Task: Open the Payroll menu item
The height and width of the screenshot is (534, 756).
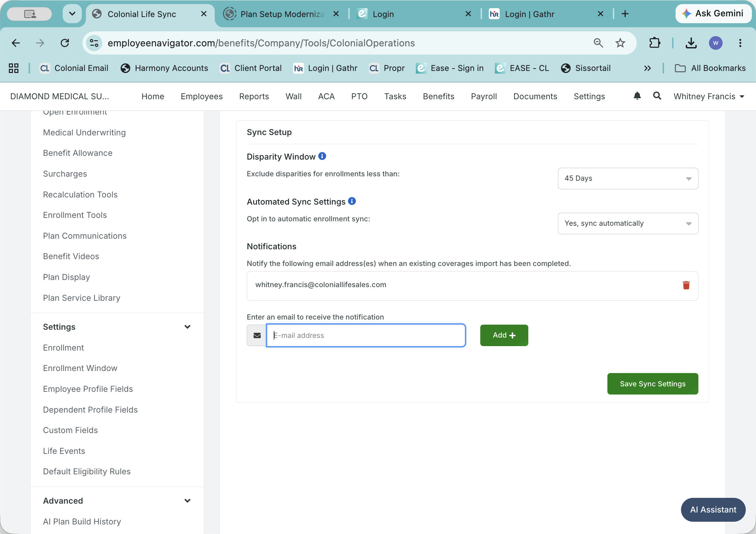Action: point(484,97)
